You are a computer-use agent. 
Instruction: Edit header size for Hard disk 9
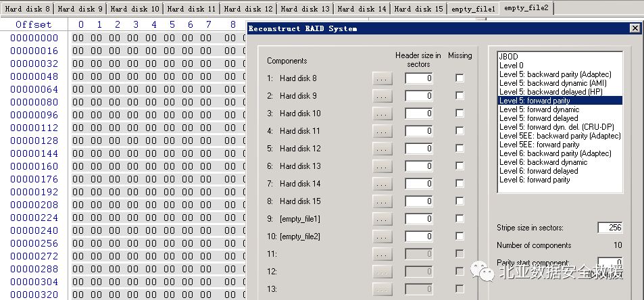pos(418,96)
